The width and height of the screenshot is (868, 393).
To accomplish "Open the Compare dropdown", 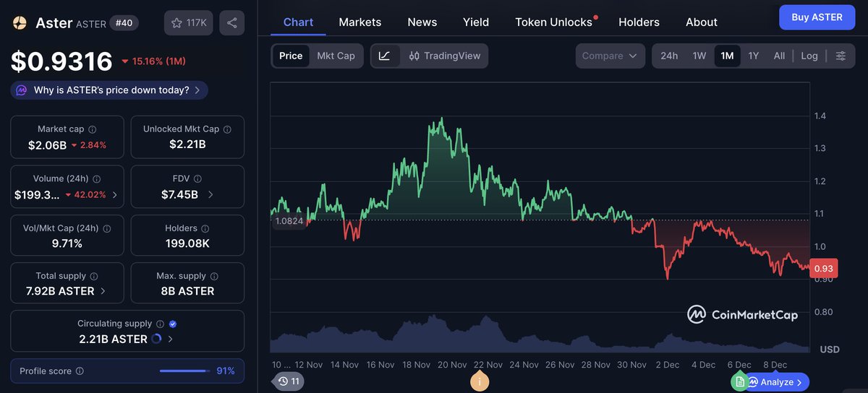I will click(610, 56).
